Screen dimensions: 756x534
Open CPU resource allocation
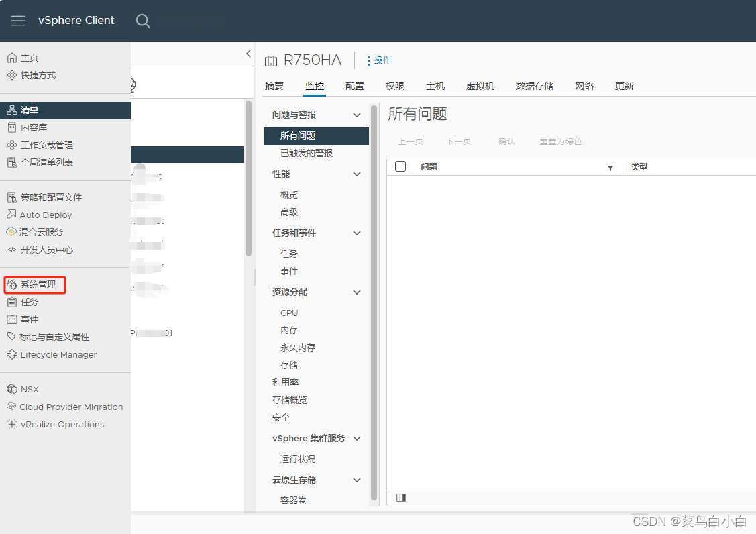pos(289,313)
